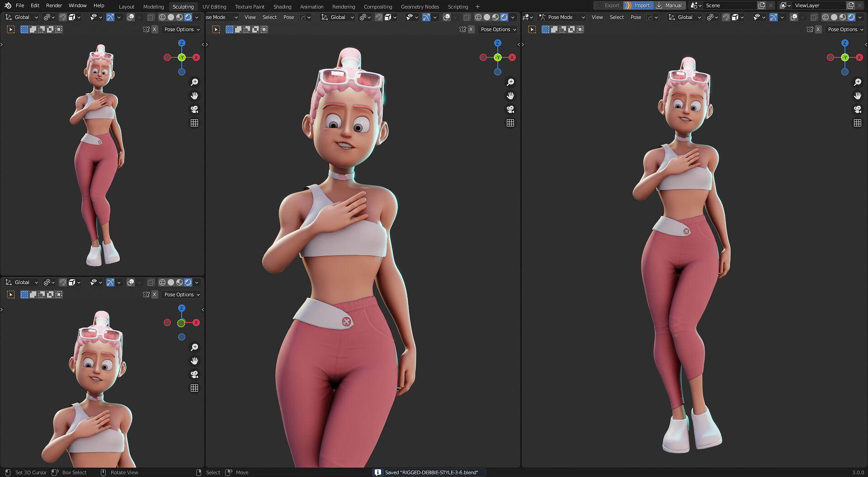
Task: Switch to the UV Editing workspace tab
Action: pyautogui.click(x=214, y=6)
